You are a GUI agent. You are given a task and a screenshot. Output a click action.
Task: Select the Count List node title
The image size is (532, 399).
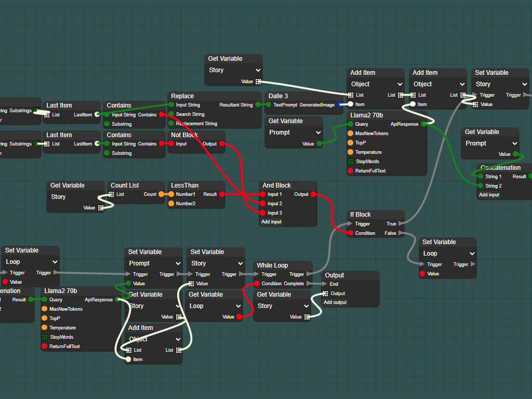pos(125,185)
